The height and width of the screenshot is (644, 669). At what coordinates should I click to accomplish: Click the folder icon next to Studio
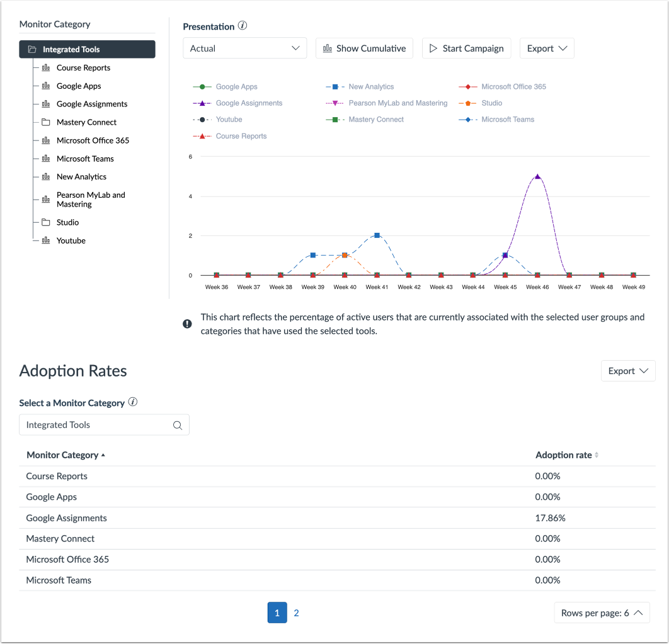[x=45, y=222]
